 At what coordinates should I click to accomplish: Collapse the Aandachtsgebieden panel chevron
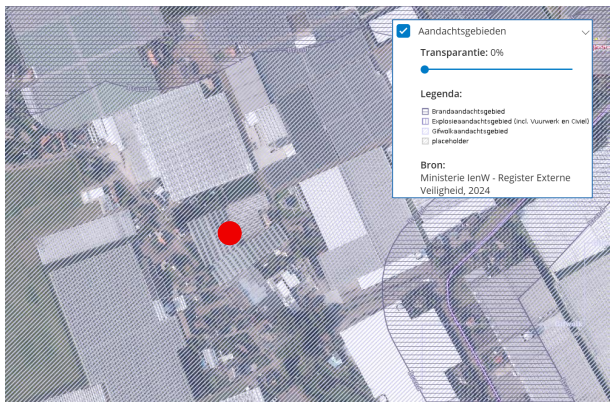(x=585, y=33)
